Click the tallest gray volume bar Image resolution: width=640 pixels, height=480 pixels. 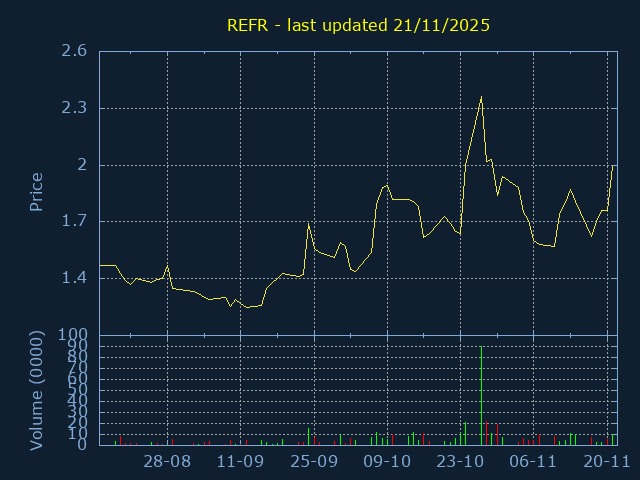(481, 395)
